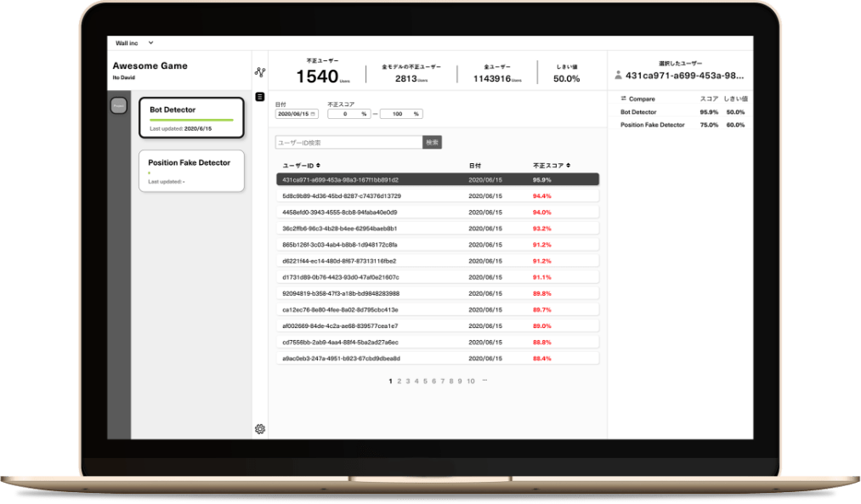861x504 pixels.
Task: Switch to the list view icon
Action: 260,97
